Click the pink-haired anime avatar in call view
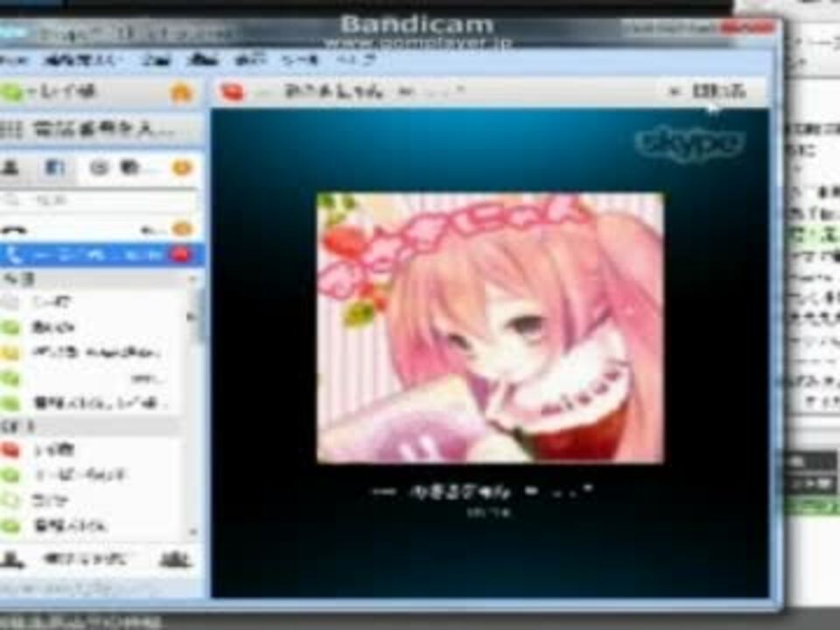The height and width of the screenshot is (630, 840). pos(490,327)
